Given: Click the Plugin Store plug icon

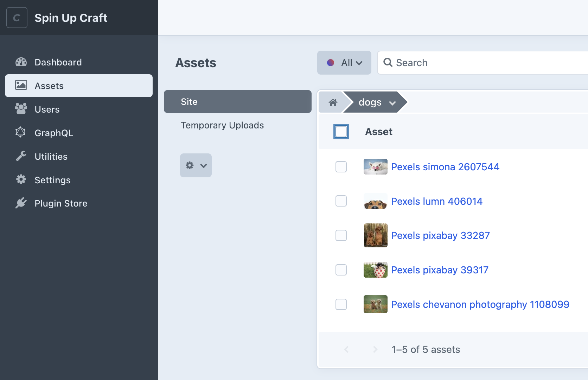Looking at the screenshot, I should pos(21,203).
